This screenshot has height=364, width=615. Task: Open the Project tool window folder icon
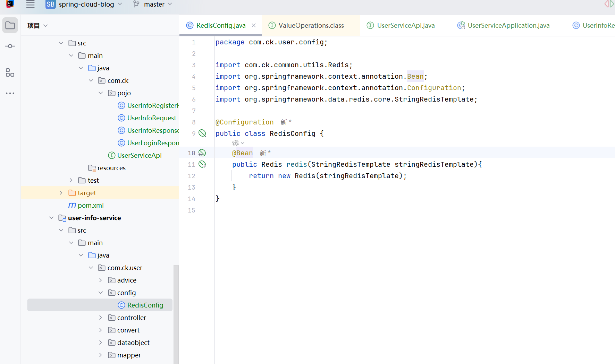[x=10, y=25]
